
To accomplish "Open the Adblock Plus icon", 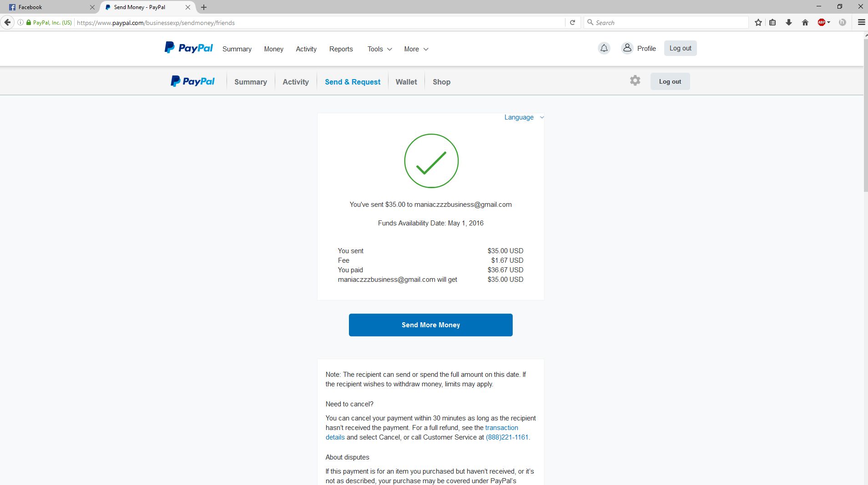I will pyautogui.click(x=821, y=22).
